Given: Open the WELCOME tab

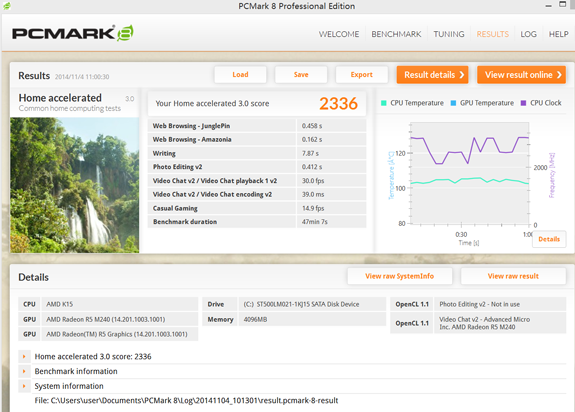Looking at the screenshot, I should click(x=339, y=34).
